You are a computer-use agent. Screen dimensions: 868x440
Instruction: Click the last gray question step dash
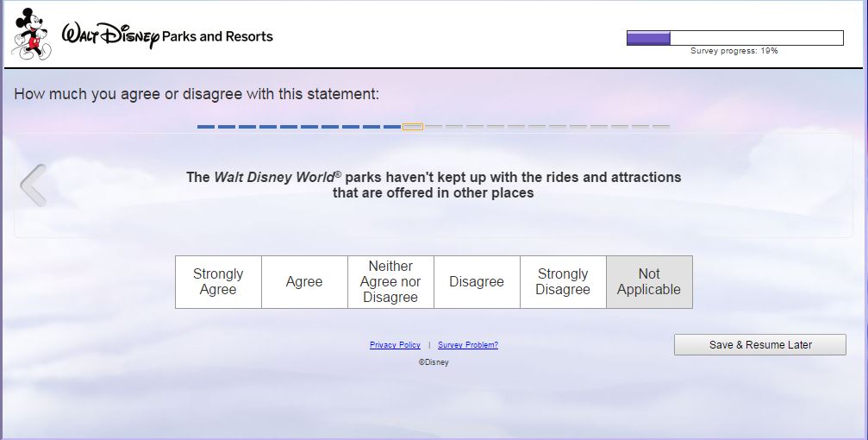pos(661,127)
